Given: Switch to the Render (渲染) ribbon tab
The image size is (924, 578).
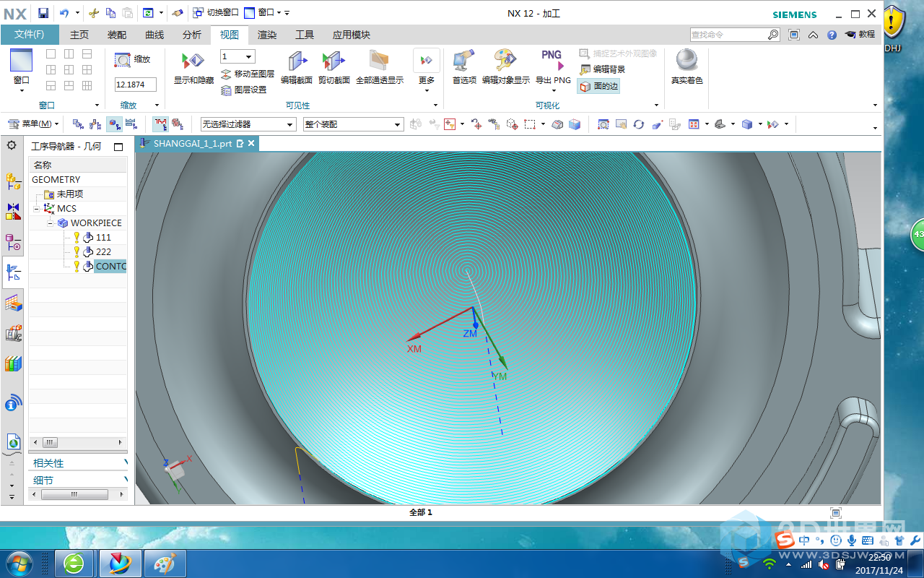Looking at the screenshot, I should [267, 35].
